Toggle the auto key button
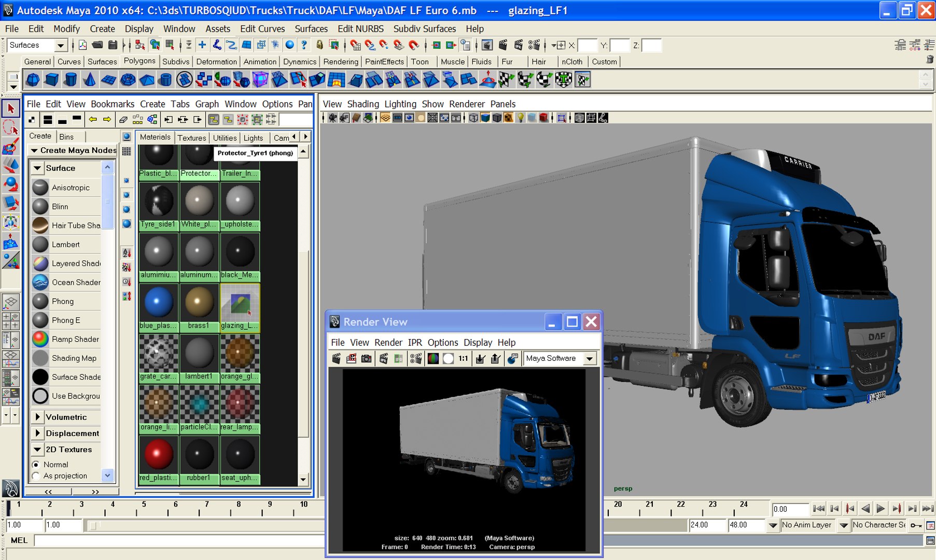936x560 pixels. point(916,525)
